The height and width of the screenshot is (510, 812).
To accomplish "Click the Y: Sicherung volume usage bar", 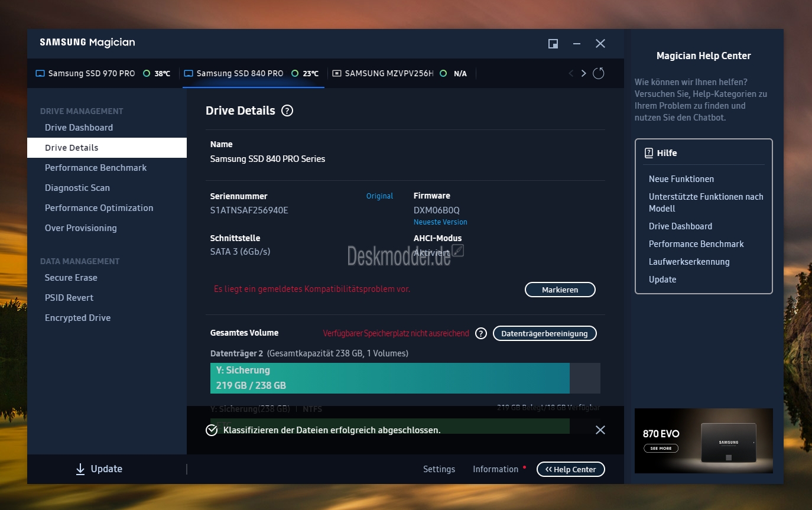I will 405,378.
